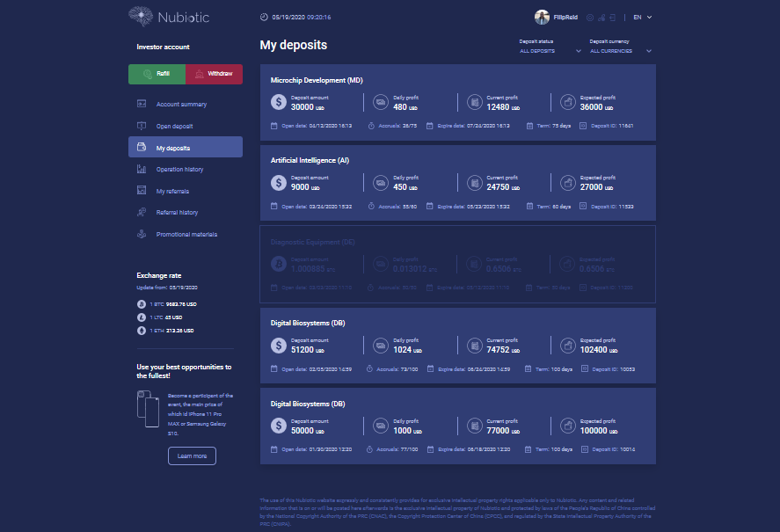Click the dollar icon on the 9000 USD deposit
The width and height of the screenshot is (780, 532).
coord(279,183)
